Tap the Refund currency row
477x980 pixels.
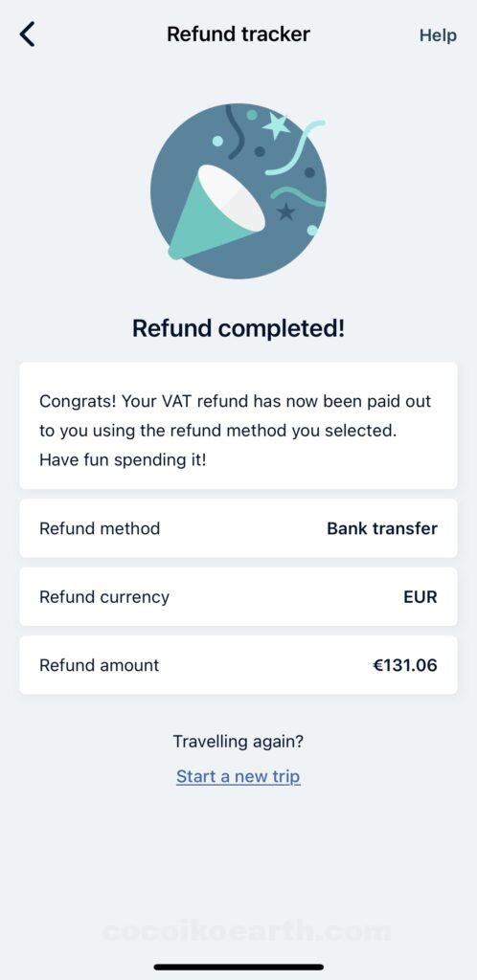(238, 596)
